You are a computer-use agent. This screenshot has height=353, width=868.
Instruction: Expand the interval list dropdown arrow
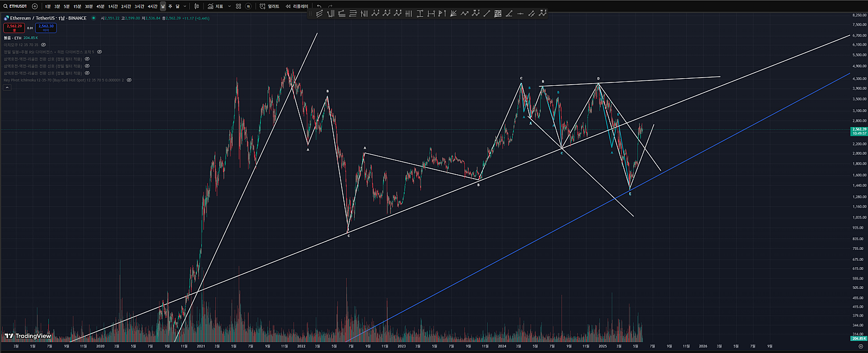185,7
